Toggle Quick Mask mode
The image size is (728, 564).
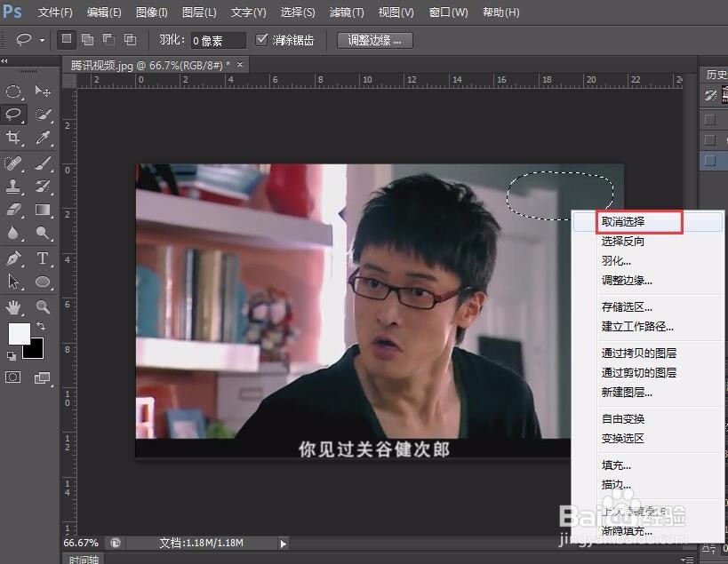pos(13,377)
